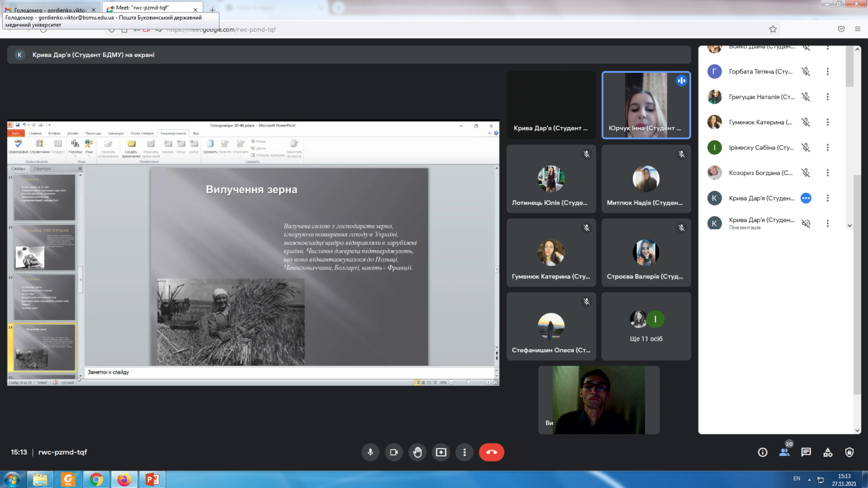Bookmark this page with star icon
Image resolution: width=868 pixels, height=488 pixels.
772,29
